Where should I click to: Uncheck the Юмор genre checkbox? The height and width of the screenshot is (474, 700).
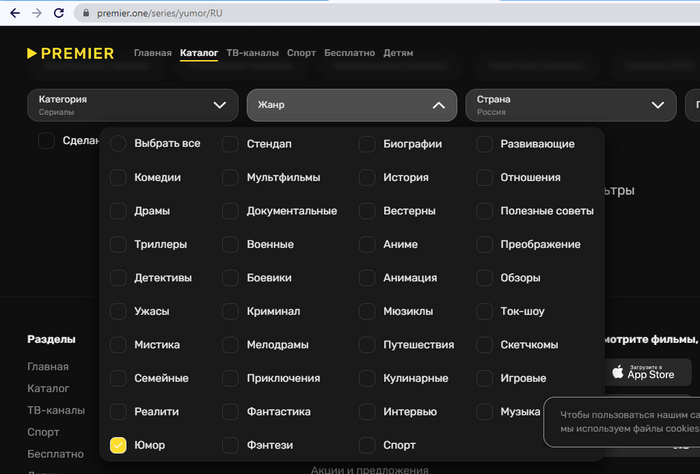pyautogui.click(x=118, y=445)
